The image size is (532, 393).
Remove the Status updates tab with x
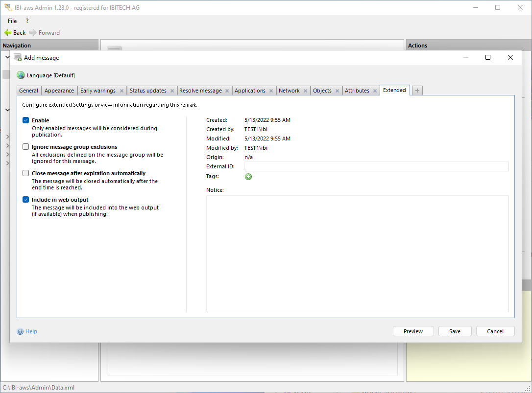[x=172, y=91]
